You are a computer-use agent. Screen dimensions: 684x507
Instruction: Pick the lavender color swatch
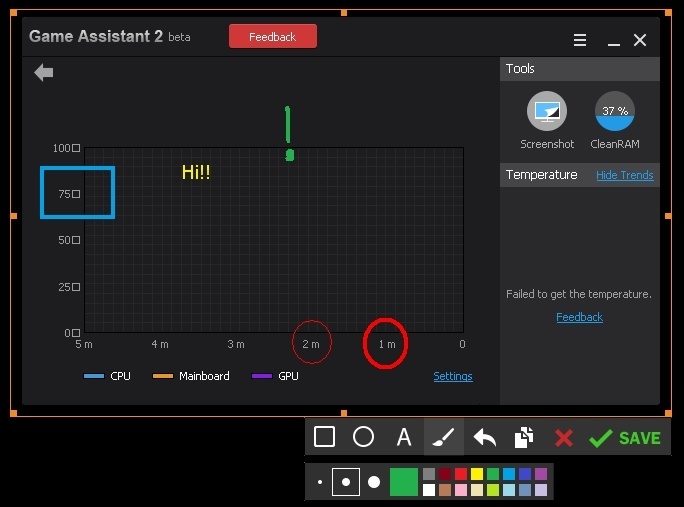pos(541,490)
